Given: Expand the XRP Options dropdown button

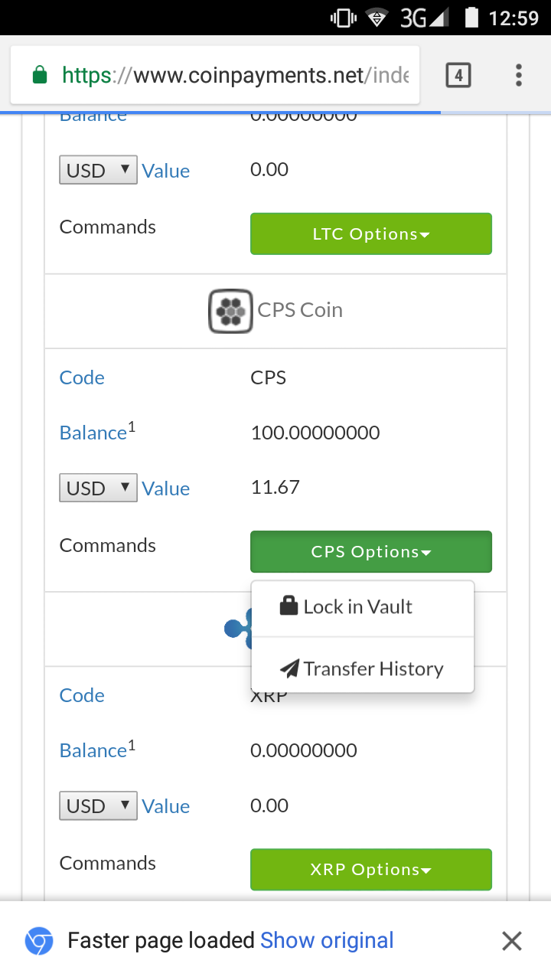Looking at the screenshot, I should click(x=370, y=870).
